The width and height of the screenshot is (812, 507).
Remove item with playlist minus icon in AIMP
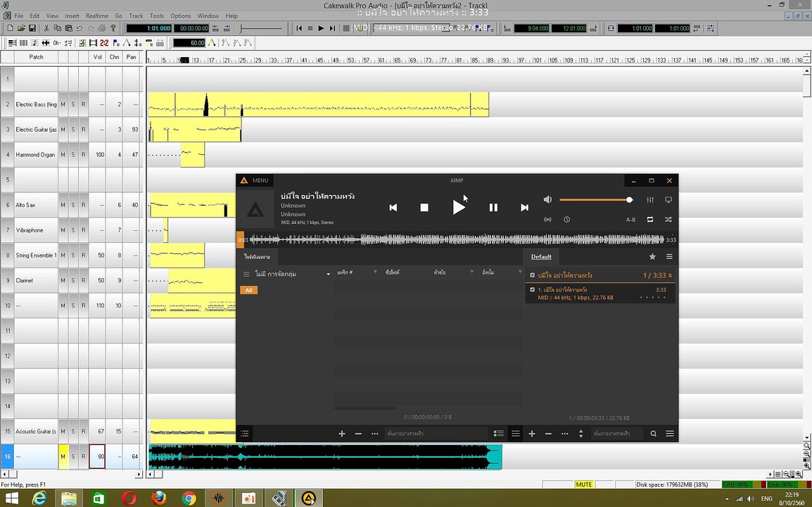coord(548,433)
